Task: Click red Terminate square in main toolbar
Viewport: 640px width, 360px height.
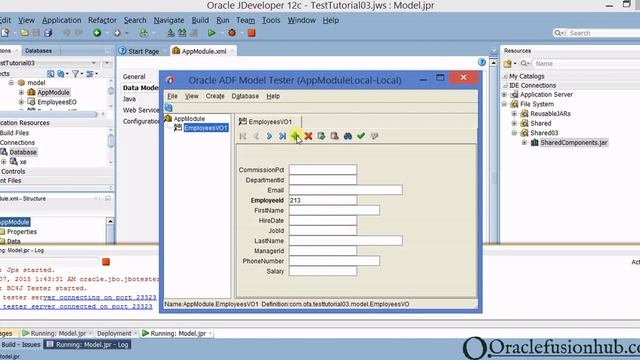Action: tap(251, 33)
